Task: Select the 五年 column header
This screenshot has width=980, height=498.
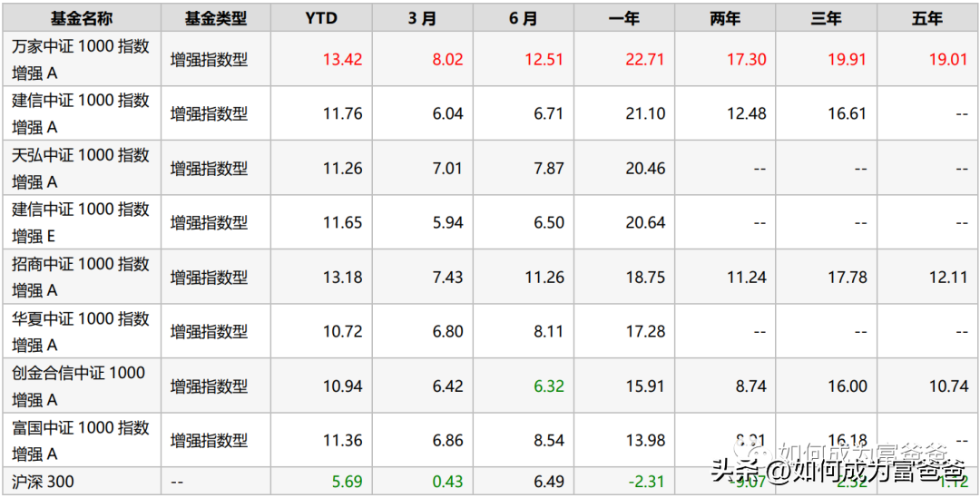Action: click(927, 18)
